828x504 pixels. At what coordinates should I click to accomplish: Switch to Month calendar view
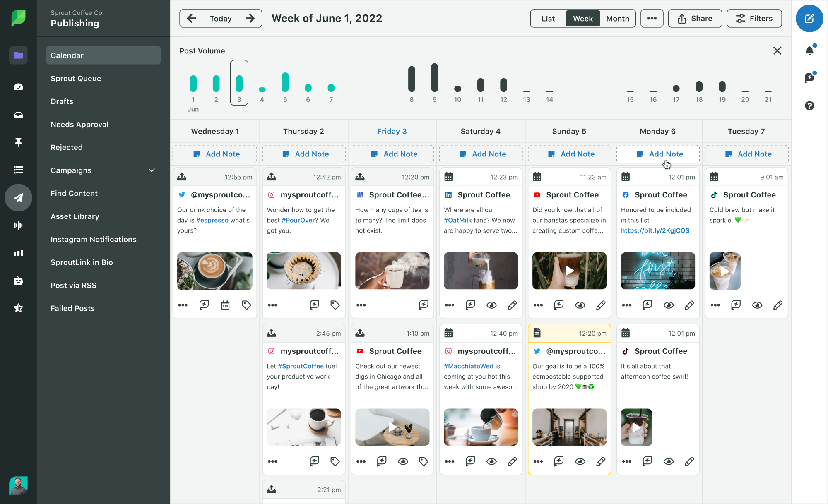(617, 18)
